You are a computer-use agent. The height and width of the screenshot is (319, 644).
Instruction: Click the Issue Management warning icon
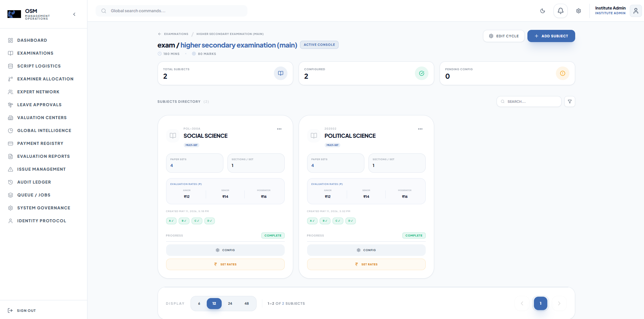tap(11, 169)
